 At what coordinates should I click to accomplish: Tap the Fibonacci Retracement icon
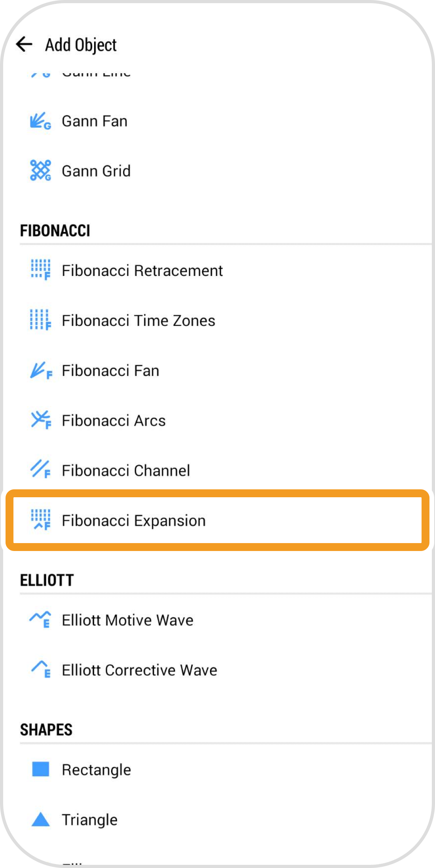(40, 270)
